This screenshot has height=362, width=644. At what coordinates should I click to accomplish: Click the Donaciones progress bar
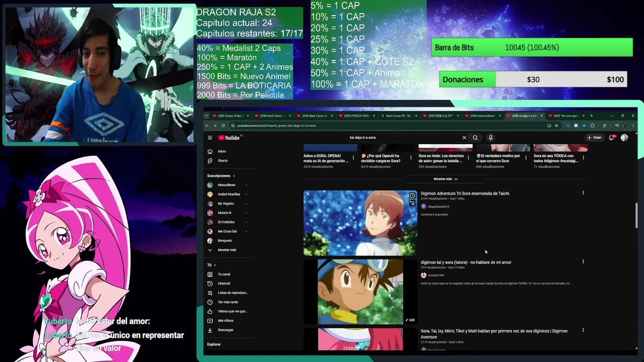(533, 79)
